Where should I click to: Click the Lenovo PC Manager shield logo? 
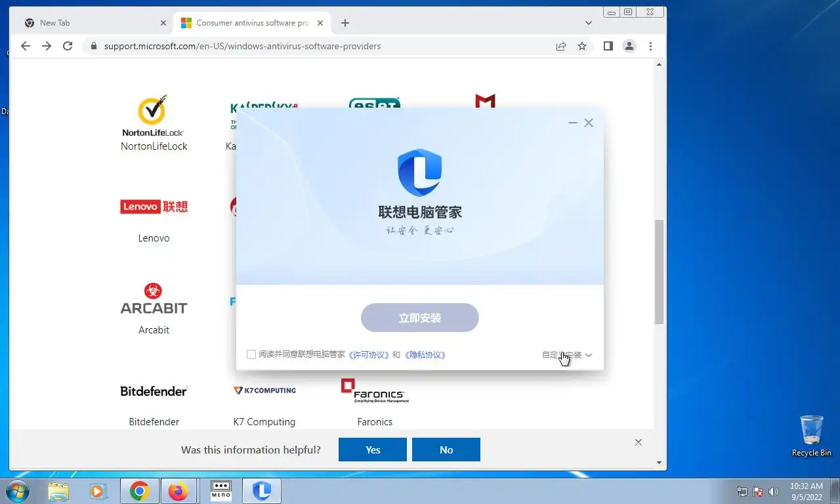pyautogui.click(x=420, y=173)
